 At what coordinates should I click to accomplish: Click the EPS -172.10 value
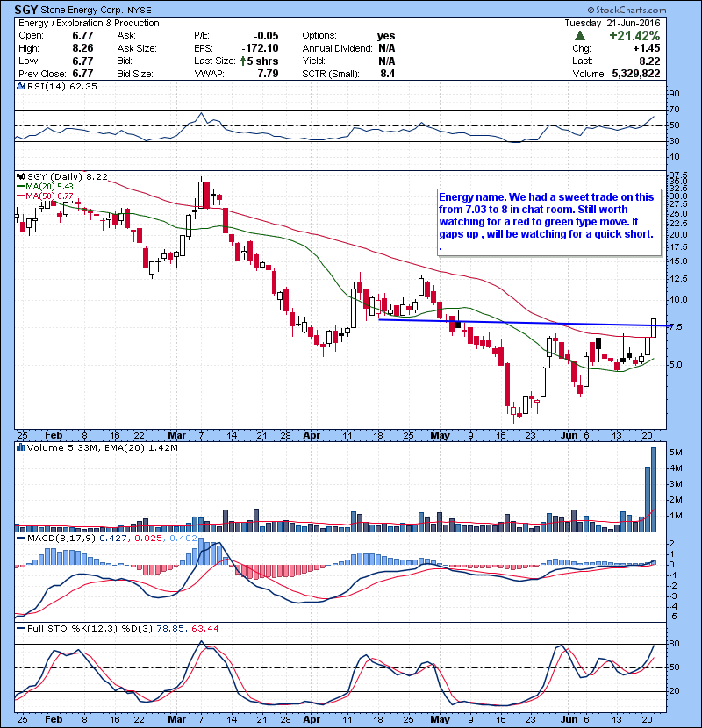click(260, 48)
